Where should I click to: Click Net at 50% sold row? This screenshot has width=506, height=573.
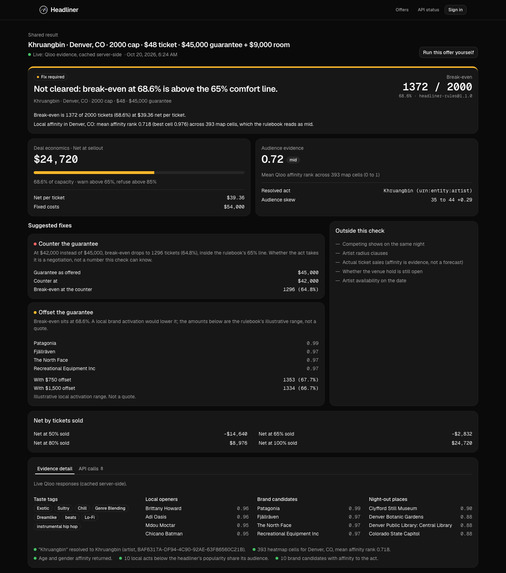pyautogui.click(x=140, y=434)
